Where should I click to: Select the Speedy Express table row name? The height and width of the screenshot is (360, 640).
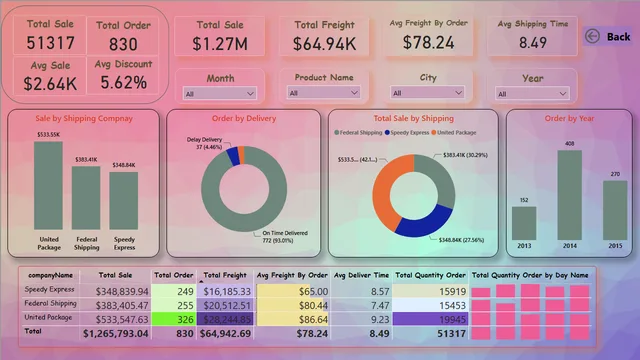[49, 289]
